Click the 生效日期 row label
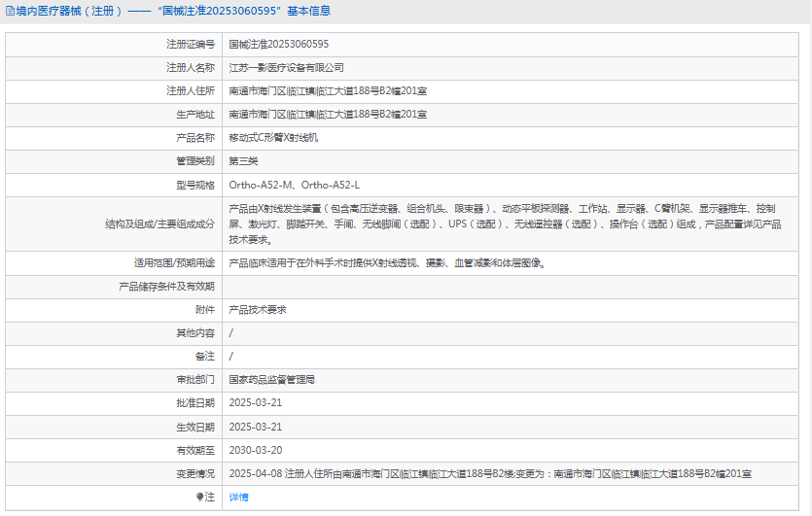 click(x=195, y=427)
